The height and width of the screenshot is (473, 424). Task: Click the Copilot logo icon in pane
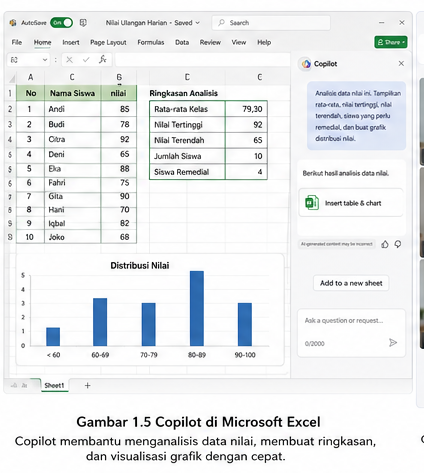pos(306,64)
